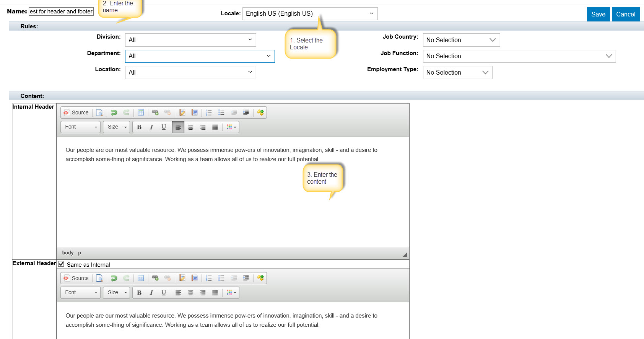This screenshot has width=644, height=339.
Task: Open Size dropdown in External Header editor
Action: pyautogui.click(x=117, y=293)
